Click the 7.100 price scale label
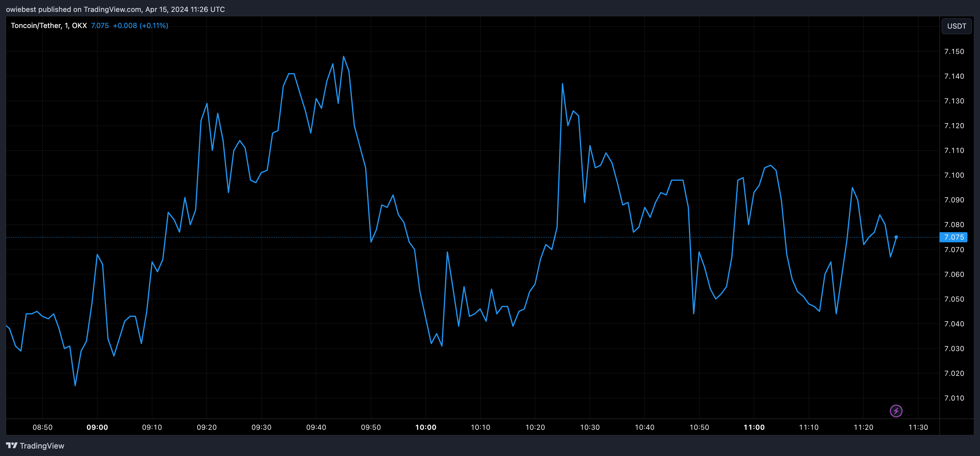 click(954, 175)
